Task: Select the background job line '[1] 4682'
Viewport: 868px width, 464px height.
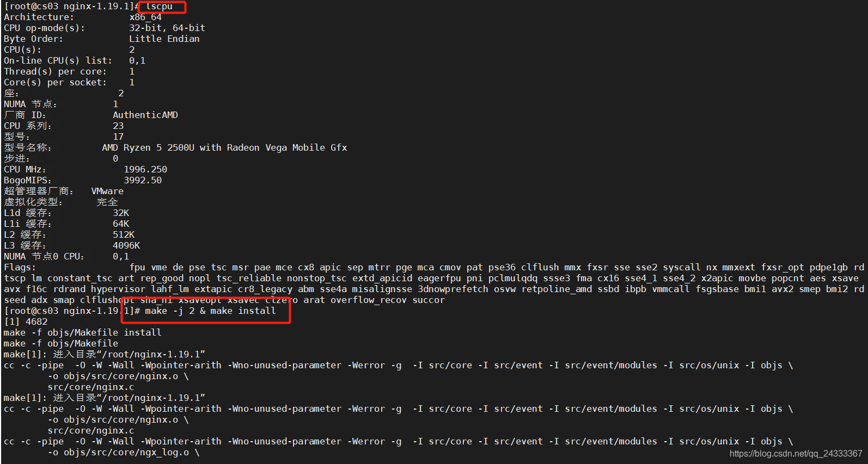Action: [x=26, y=322]
